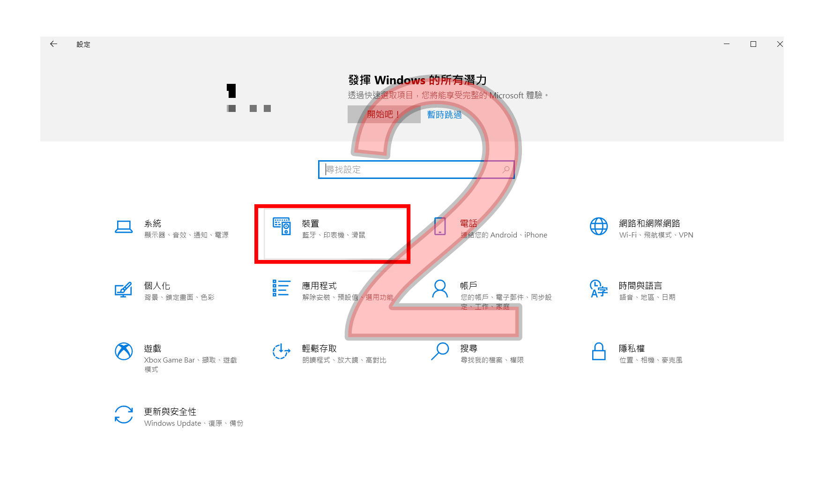818x504 pixels.
Task: Click 顯示器、音效、通知、電源 description
Action: pos(186,235)
